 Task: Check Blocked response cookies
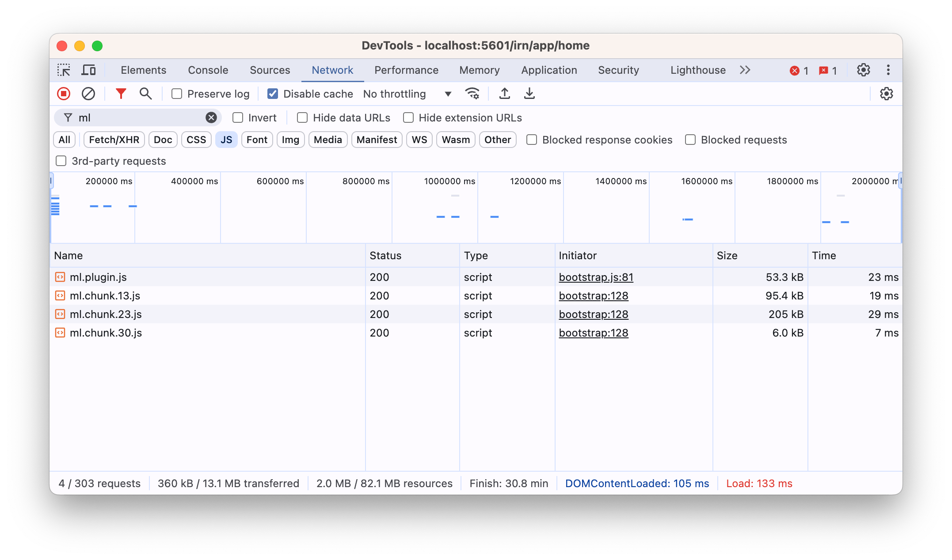532,140
